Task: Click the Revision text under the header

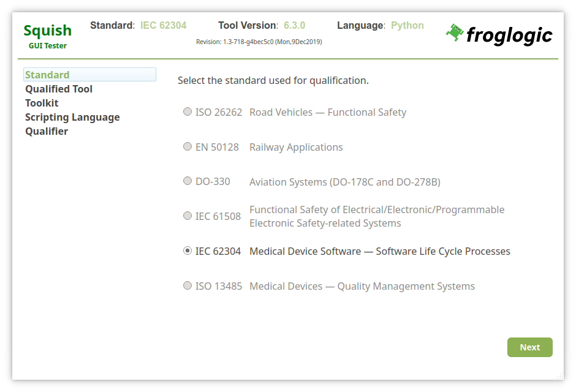Action: click(x=259, y=42)
